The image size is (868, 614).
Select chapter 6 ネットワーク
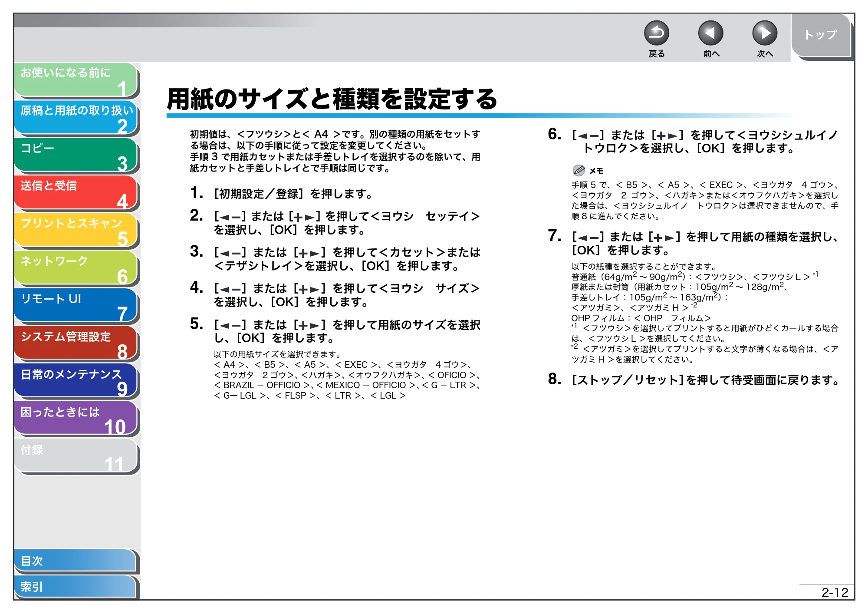coord(76,268)
